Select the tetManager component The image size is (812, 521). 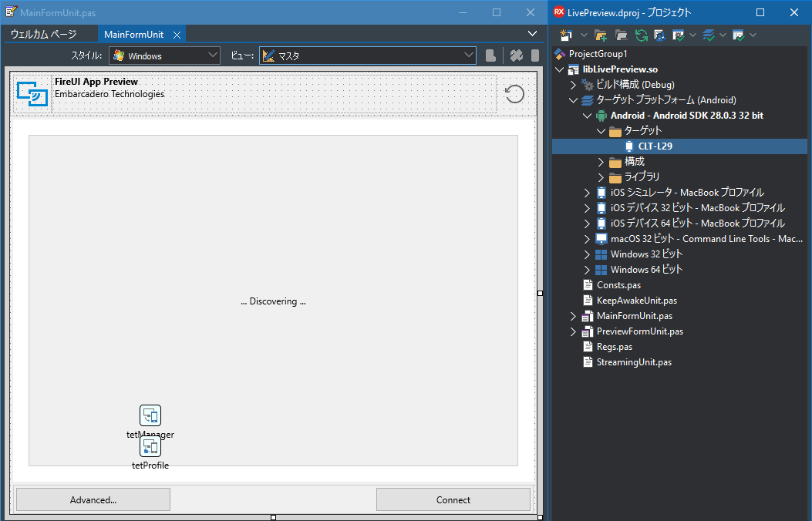pyautogui.click(x=150, y=415)
